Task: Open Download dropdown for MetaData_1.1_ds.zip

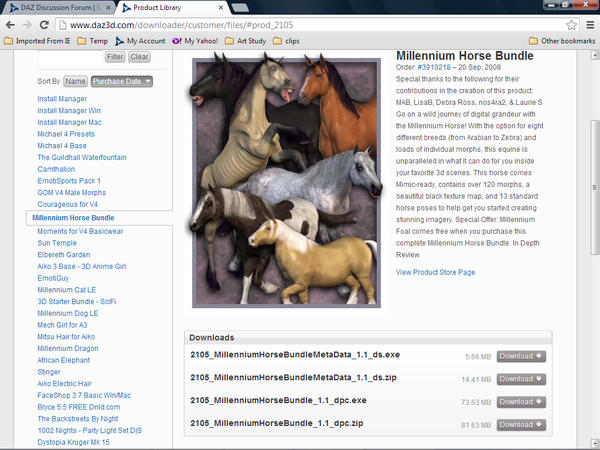Action: (521, 379)
